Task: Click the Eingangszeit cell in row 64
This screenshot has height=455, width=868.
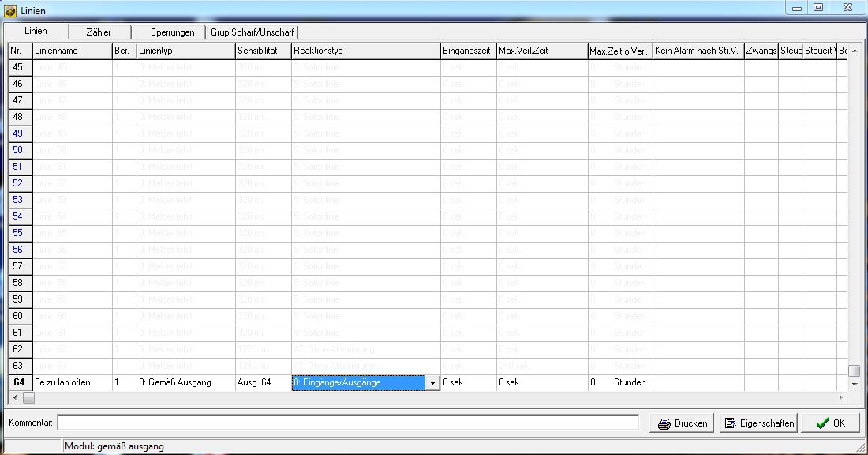Action: (468, 382)
